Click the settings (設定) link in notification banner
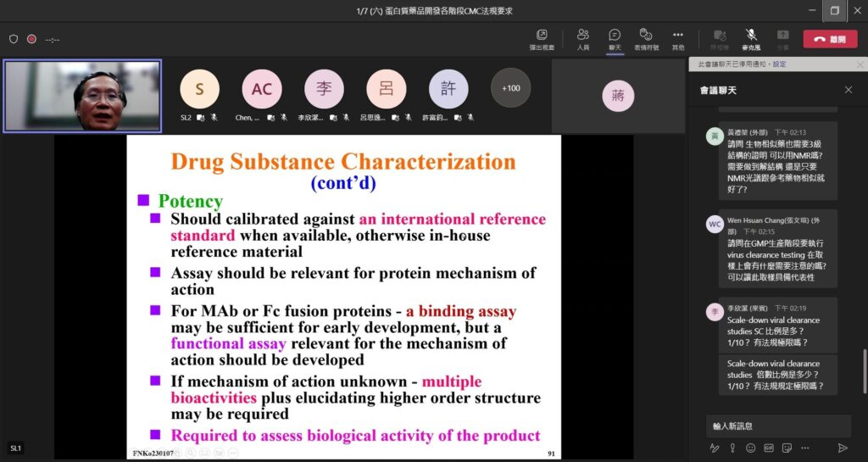 pyautogui.click(x=779, y=64)
